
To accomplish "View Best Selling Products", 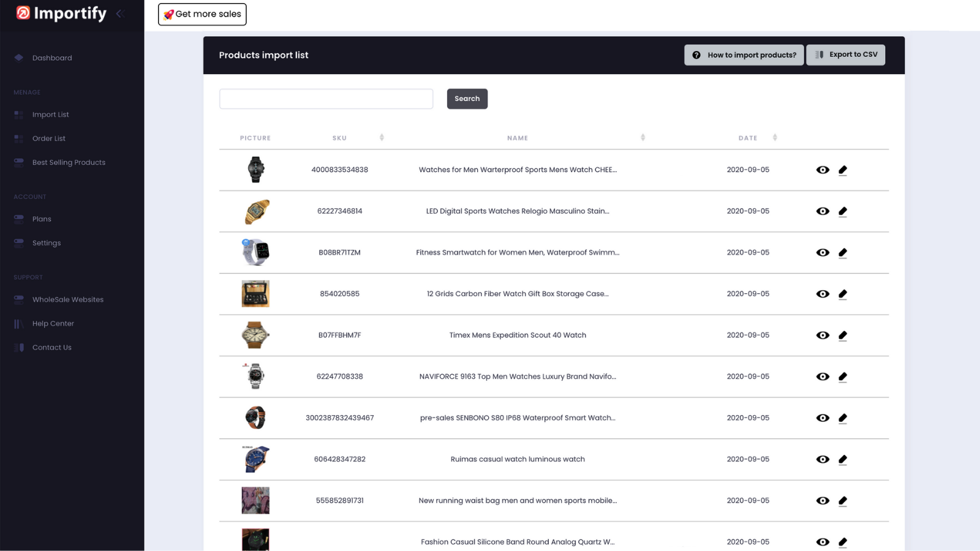I will (x=69, y=162).
